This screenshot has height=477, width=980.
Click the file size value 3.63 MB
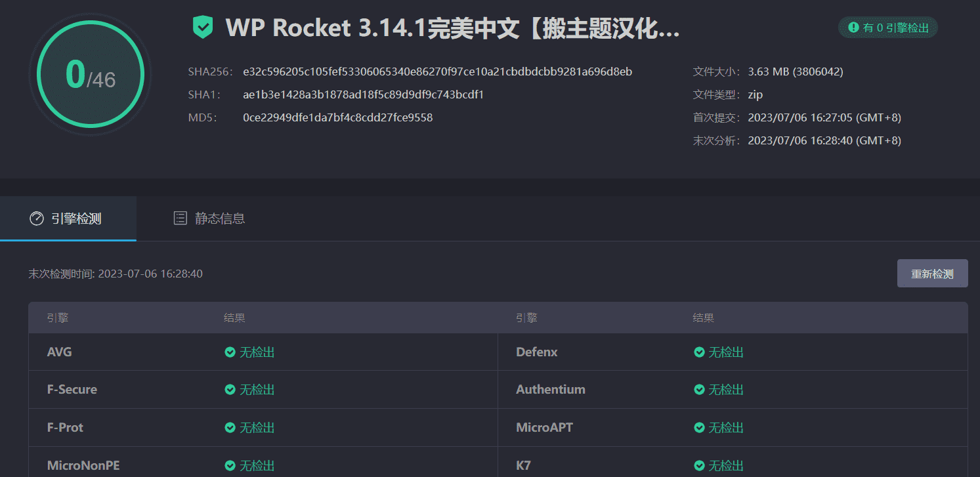point(796,72)
